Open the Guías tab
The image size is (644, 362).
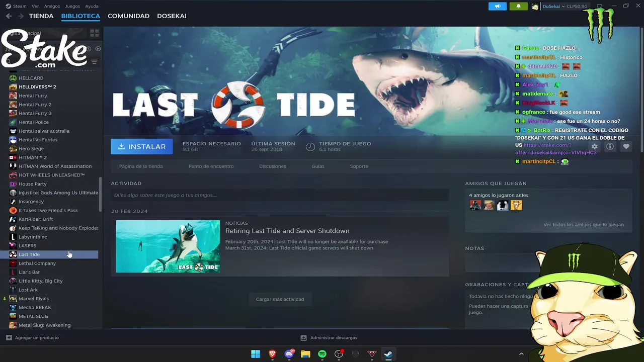[x=318, y=166]
